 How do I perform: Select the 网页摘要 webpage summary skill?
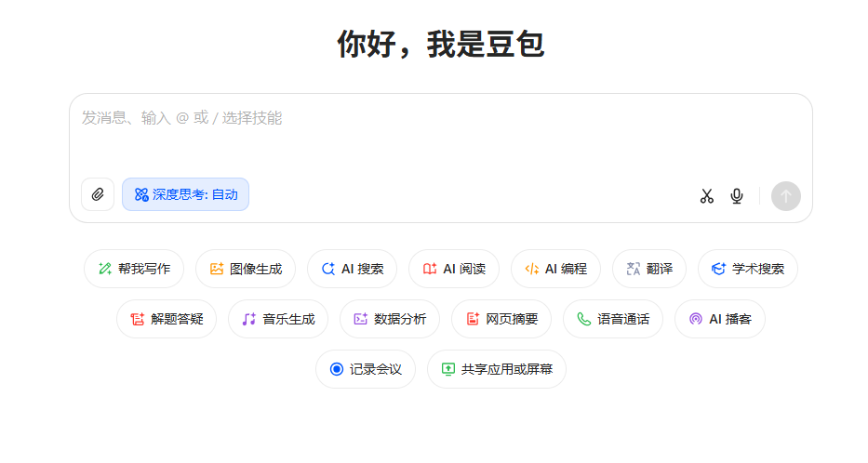coord(501,319)
